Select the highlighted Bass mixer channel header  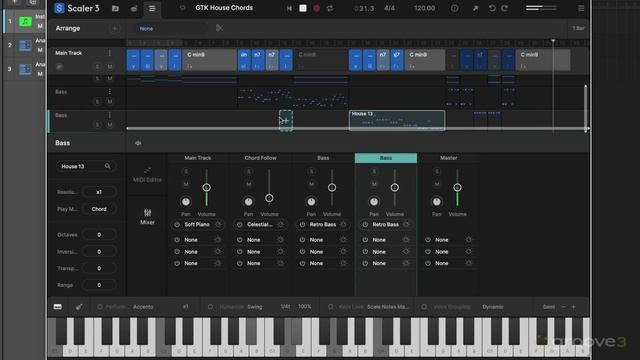[386, 158]
